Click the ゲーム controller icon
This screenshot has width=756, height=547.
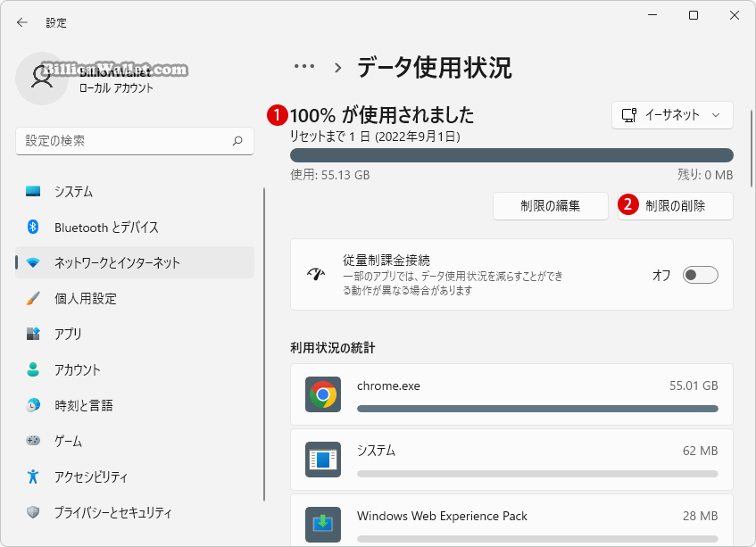coord(33,441)
